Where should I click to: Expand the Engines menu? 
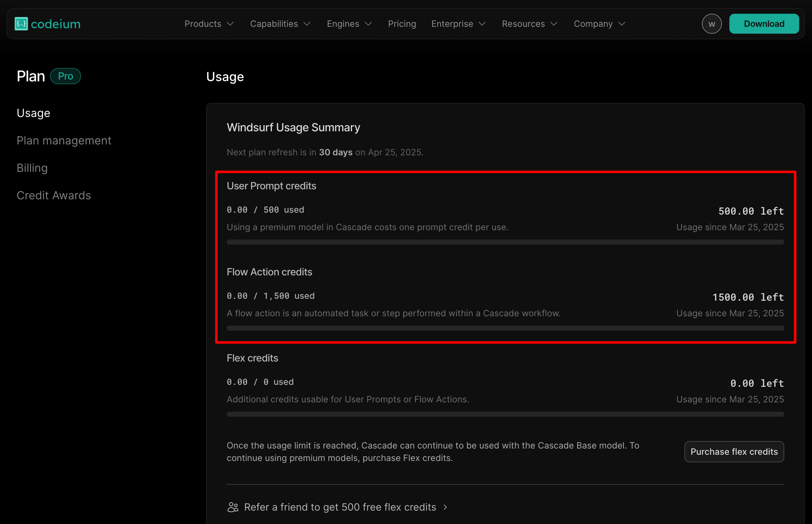pyautogui.click(x=349, y=24)
